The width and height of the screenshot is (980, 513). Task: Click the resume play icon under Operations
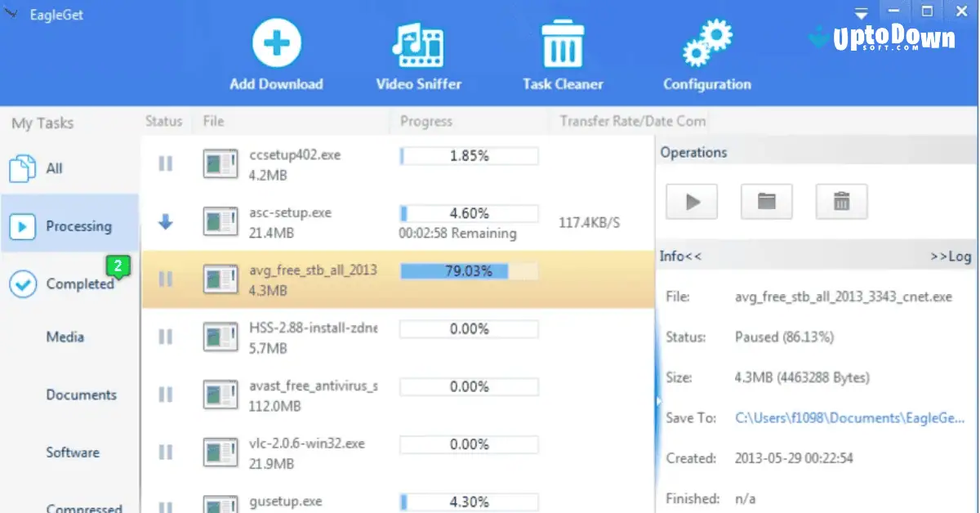pyautogui.click(x=691, y=201)
